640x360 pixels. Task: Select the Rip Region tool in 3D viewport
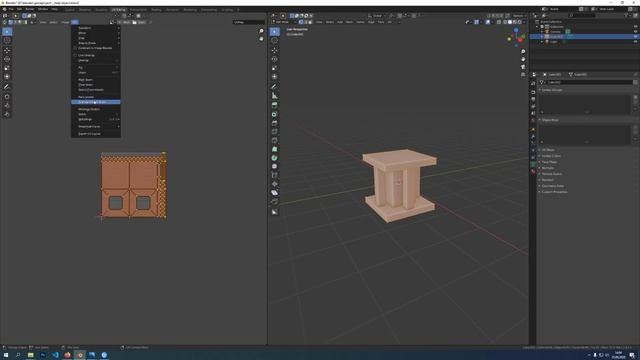pos(275,211)
